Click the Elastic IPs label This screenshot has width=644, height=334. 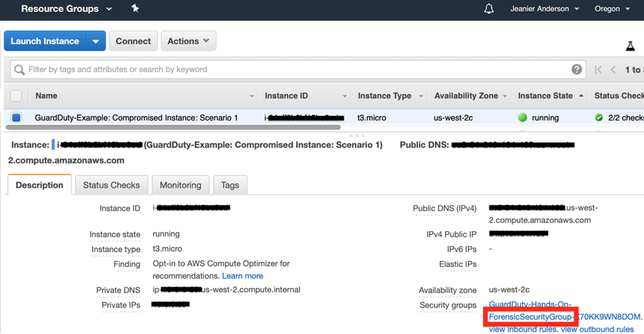(457, 264)
